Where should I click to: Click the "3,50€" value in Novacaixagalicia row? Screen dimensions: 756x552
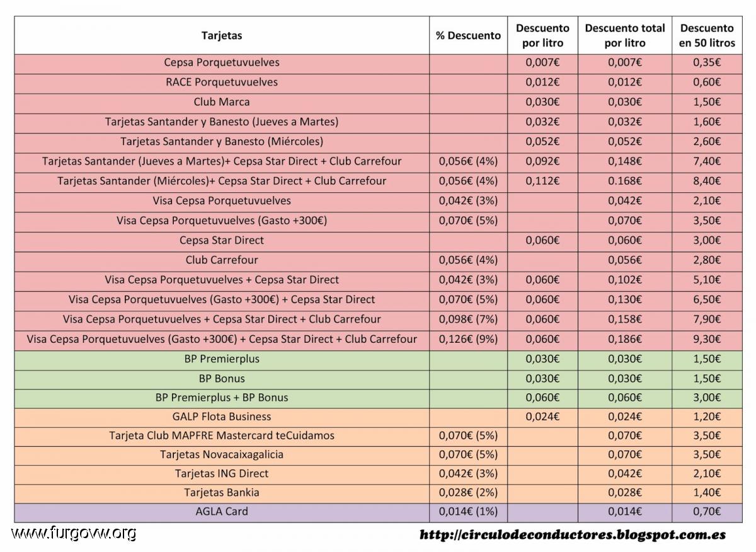click(x=707, y=454)
